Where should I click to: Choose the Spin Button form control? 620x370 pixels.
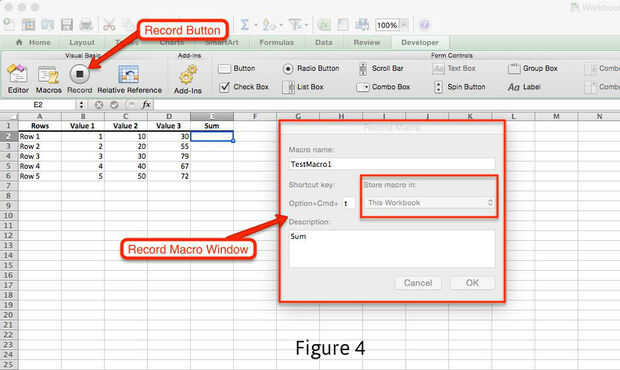pyautogui.click(x=459, y=87)
